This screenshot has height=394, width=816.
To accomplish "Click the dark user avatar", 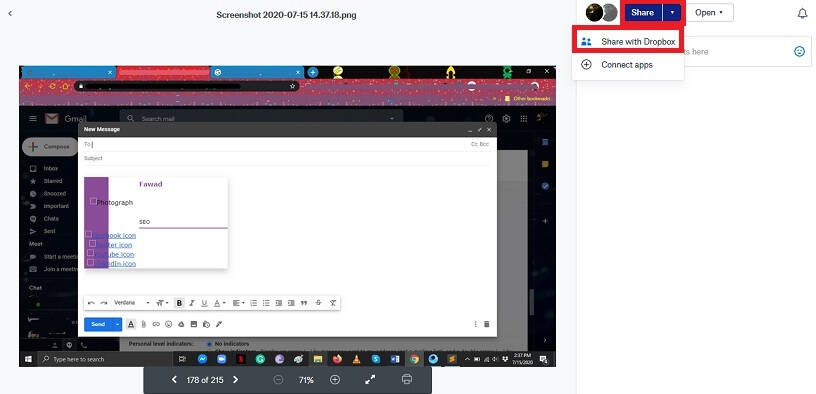I will tap(594, 12).
